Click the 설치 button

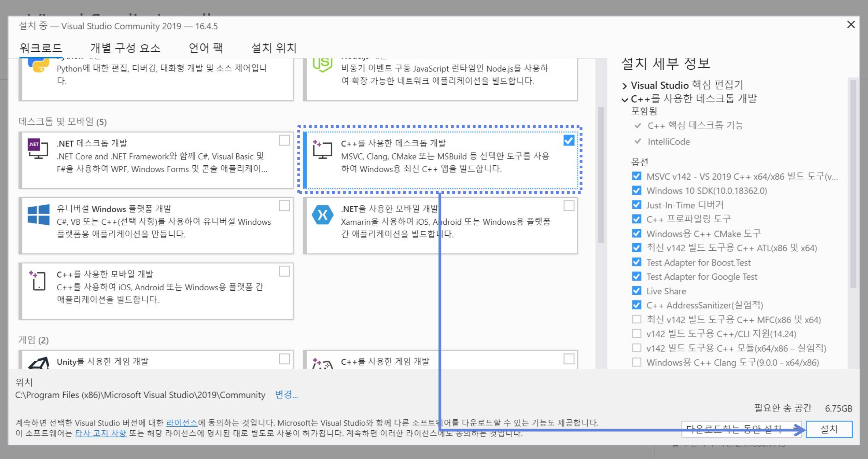coord(829,429)
